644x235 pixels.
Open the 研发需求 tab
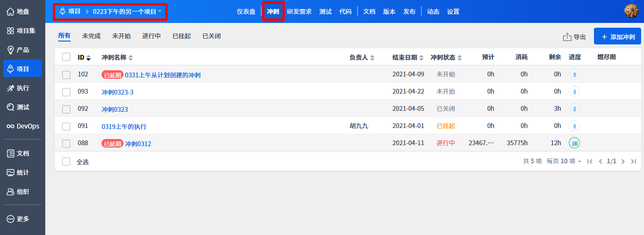click(x=299, y=11)
